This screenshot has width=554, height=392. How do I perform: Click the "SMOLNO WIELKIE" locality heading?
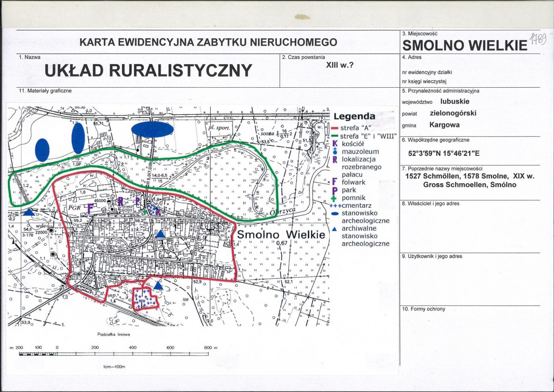coord(465,45)
